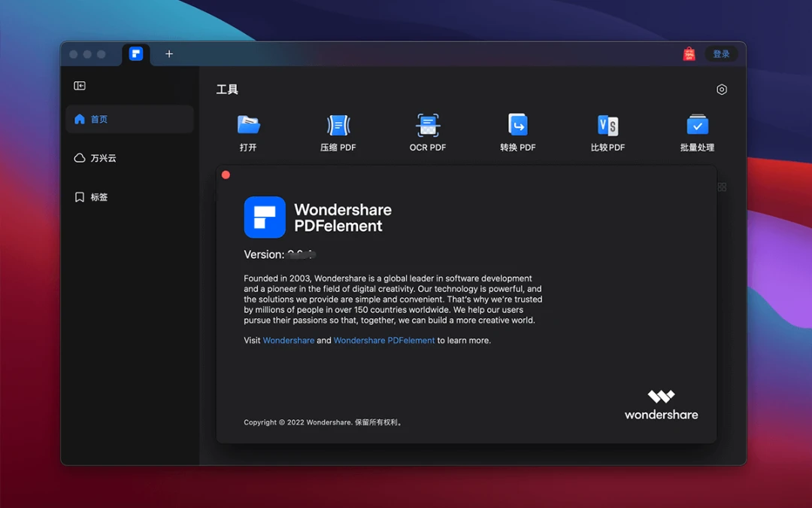Open the tools settings gear

click(x=722, y=90)
